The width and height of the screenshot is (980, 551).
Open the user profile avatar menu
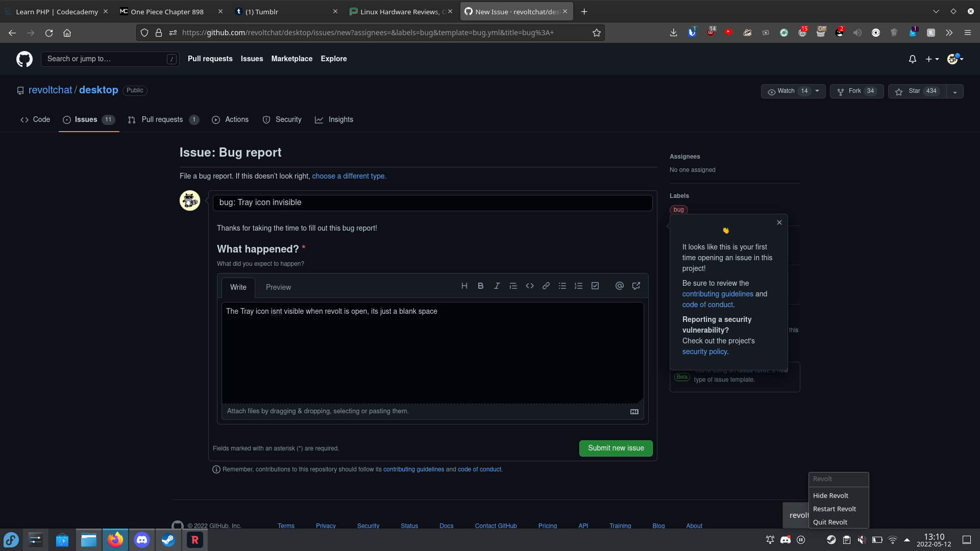(955, 59)
